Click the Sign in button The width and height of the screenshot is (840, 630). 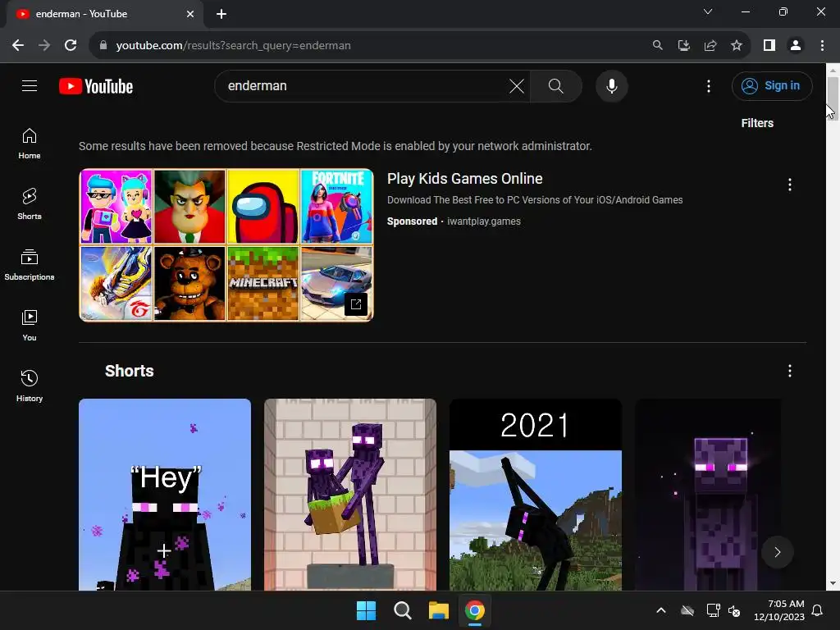pos(771,85)
